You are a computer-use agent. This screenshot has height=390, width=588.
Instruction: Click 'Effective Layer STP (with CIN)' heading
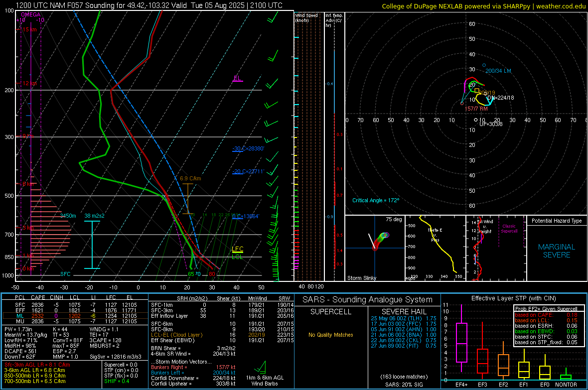tap(514, 298)
